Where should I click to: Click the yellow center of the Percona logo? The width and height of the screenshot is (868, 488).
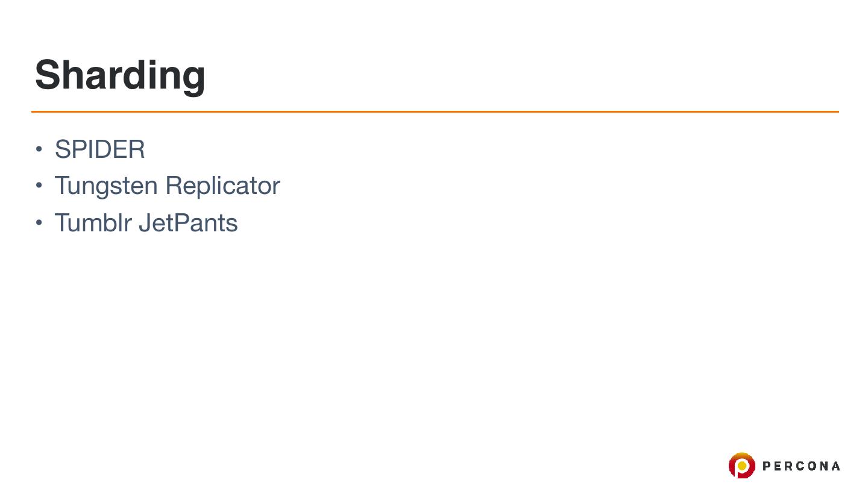tap(742, 466)
